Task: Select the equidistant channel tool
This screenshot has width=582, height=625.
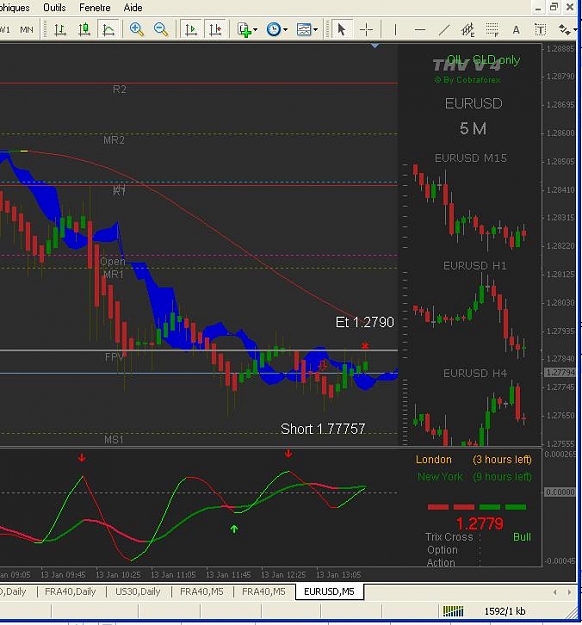Action: pyautogui.click(x=468, y=30)
